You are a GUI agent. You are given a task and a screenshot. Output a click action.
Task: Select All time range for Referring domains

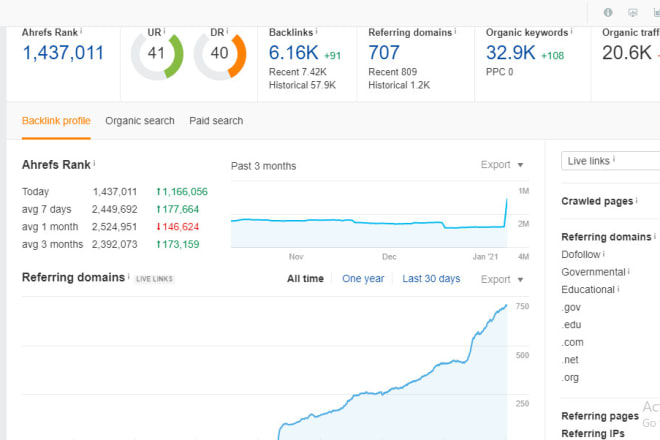(x=305, y=279)
